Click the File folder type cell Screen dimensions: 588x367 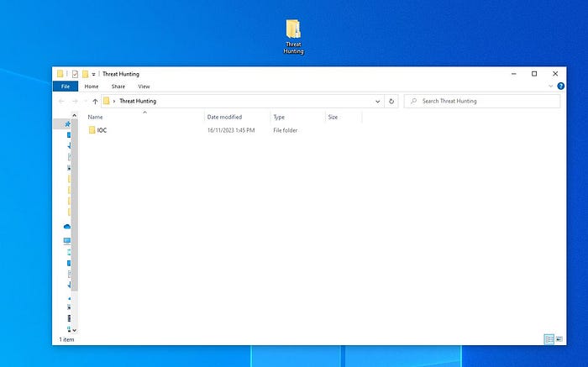(x=286, y=130)
